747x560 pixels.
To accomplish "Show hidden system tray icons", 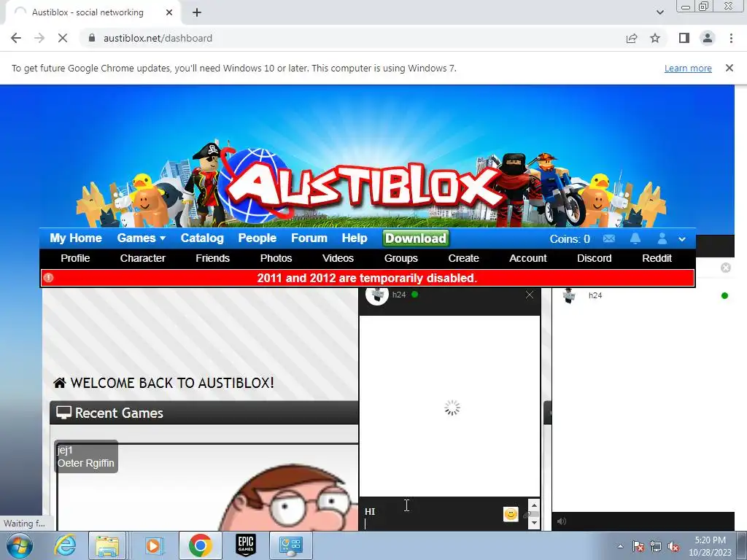I will tap(620, 546).
